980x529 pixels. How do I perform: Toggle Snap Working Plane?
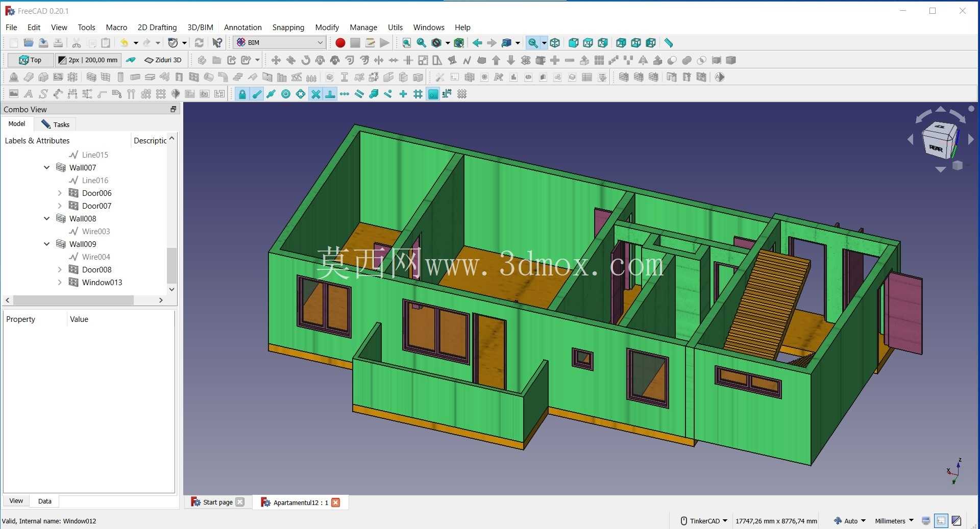click(x=433, y=94)
